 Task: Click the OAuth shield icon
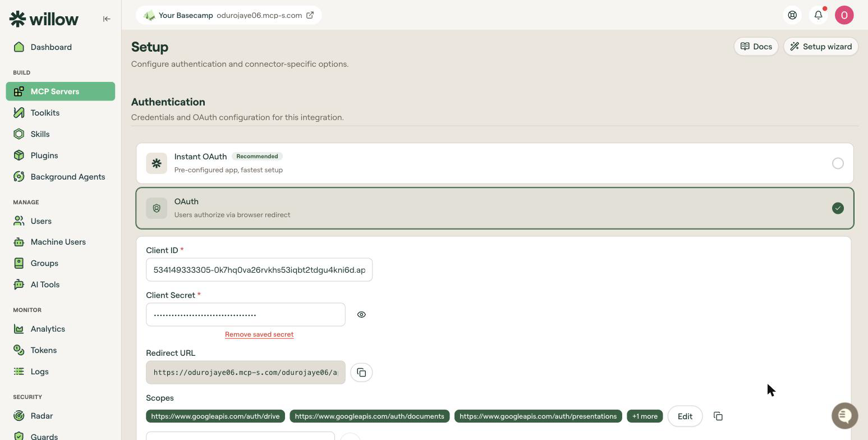coord(157,208)
